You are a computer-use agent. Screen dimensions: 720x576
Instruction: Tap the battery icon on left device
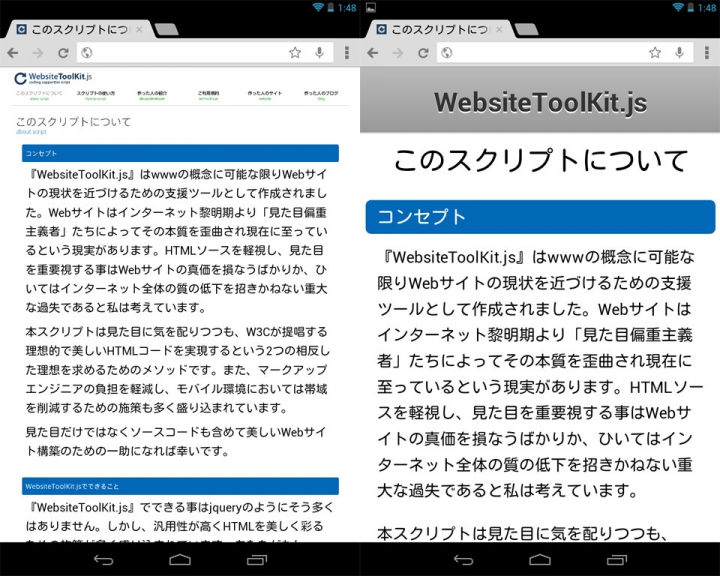(x=331, y=7)
